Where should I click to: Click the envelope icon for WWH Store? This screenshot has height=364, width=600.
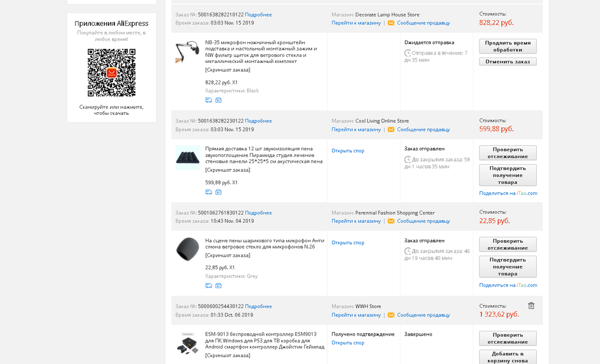(x=391, y=315)
